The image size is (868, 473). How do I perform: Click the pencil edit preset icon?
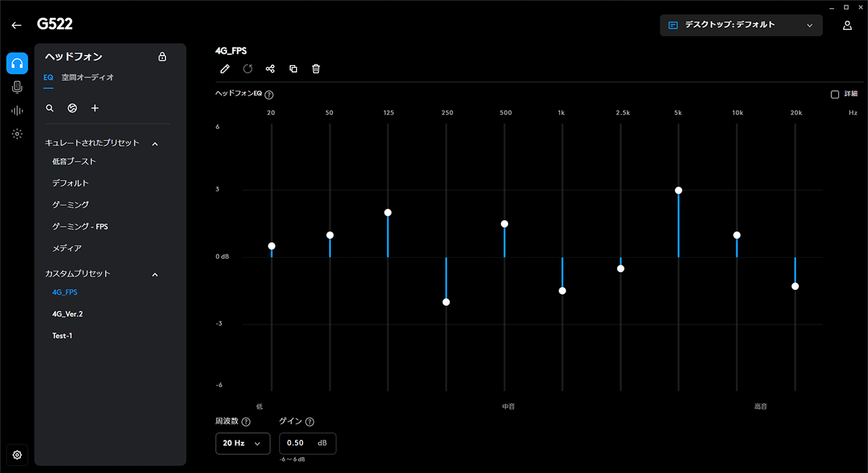(x=225, y=69)
